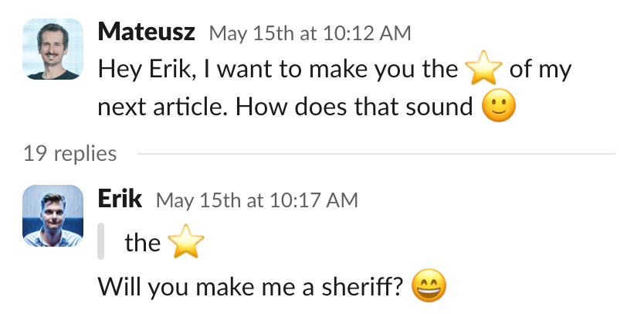
Task: Open Erik's profile photo avatar
Action: tap(53, 216)
